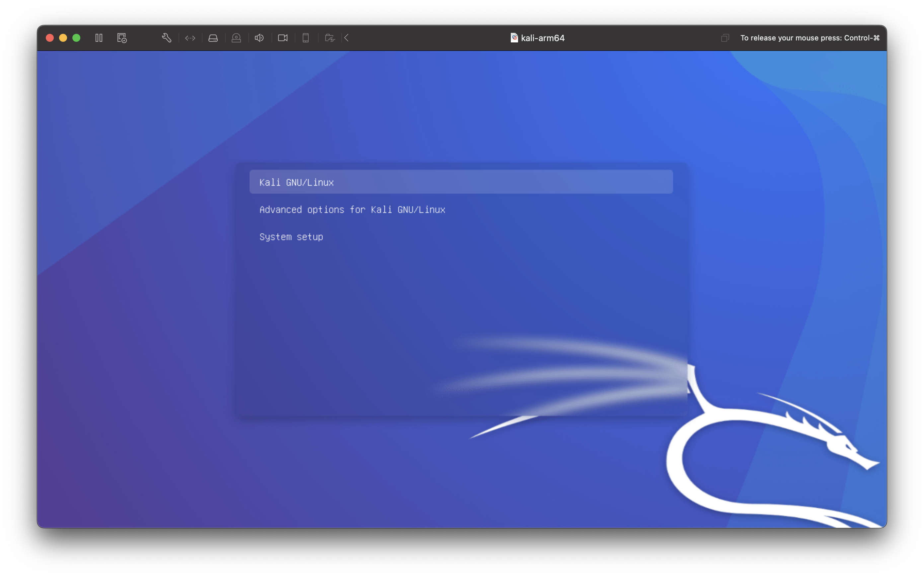Open Advanced options for Kali GNU/Linux

pyautogui.click(x=352, y=210)
